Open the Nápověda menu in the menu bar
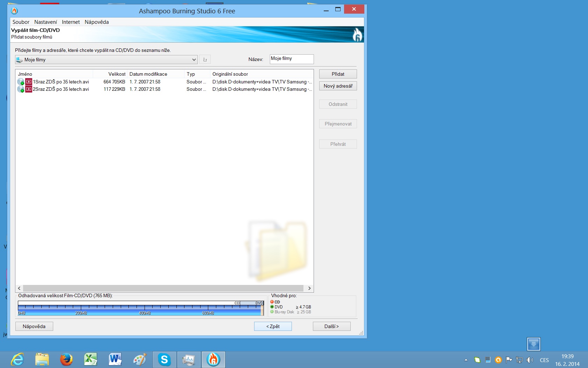Viewport: 588px width, 368px height. click(97, 22)
